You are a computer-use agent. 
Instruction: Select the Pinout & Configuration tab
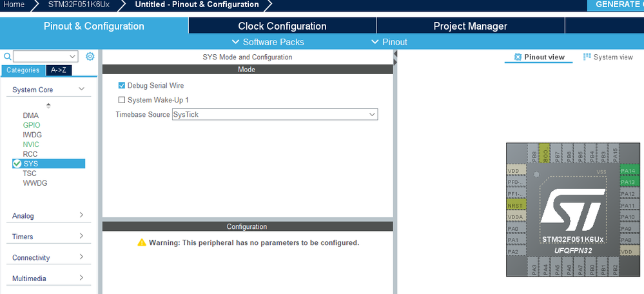pos(94,26)
